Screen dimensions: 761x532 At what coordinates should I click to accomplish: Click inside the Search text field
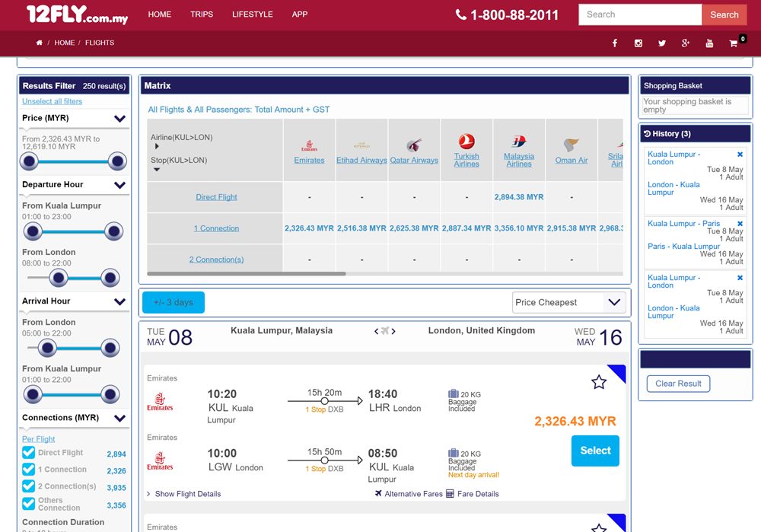640,14
